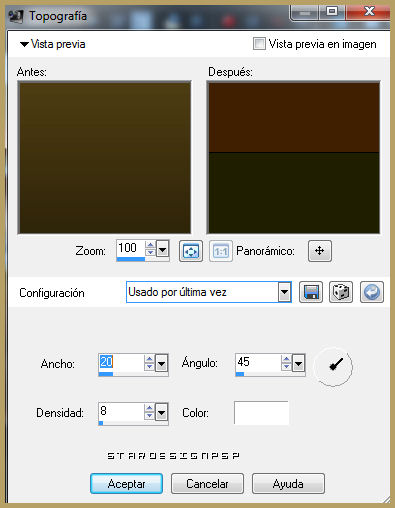Click the Densidad blue slider bar
This screenshot has width=395, height=508.
tap(101, 423)
